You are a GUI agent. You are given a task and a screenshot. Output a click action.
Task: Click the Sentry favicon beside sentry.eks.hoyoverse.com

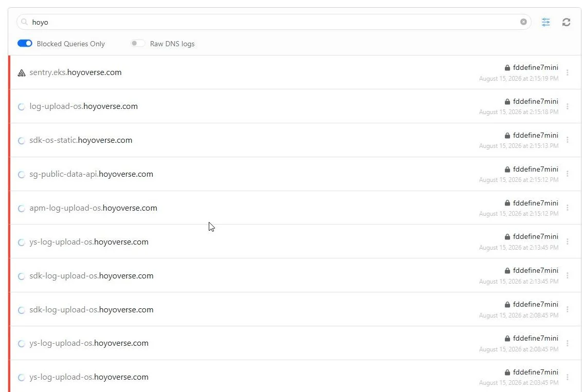22,72
